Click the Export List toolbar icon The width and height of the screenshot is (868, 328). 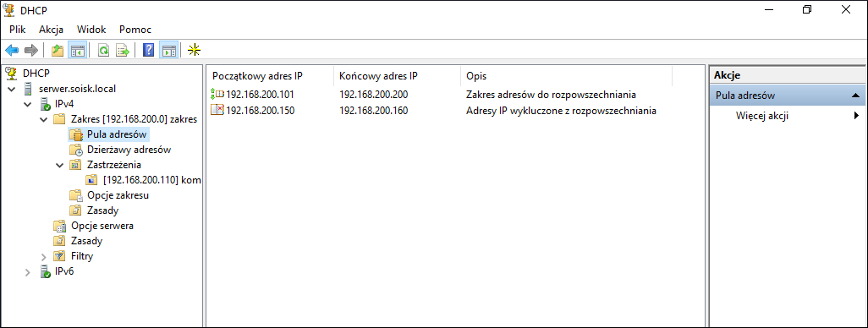123,51
